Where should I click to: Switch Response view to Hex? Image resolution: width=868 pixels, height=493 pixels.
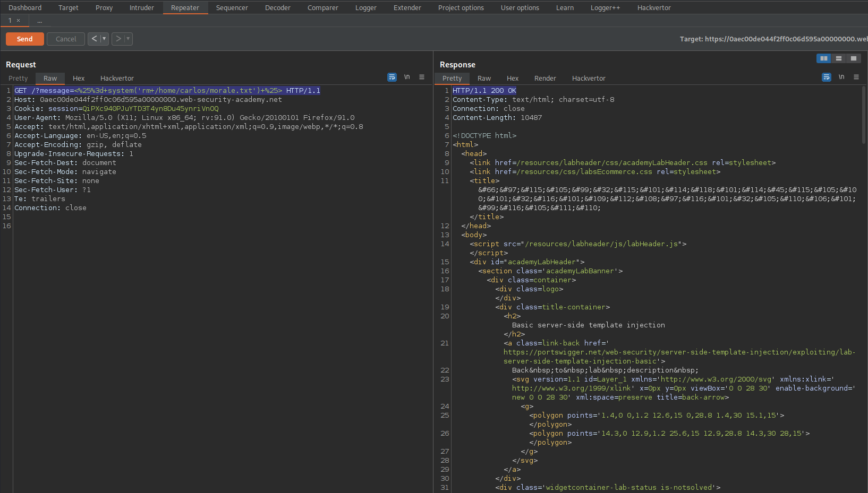tap(513, 78)
